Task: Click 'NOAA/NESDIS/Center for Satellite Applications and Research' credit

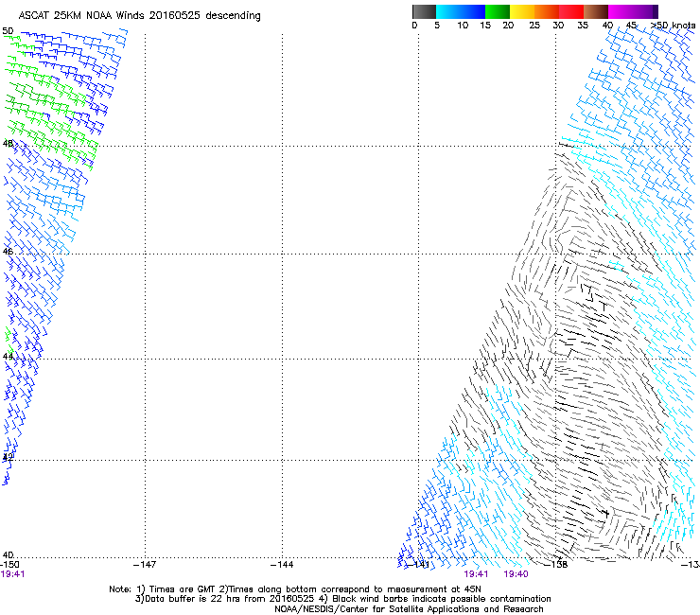Action: 409,609
